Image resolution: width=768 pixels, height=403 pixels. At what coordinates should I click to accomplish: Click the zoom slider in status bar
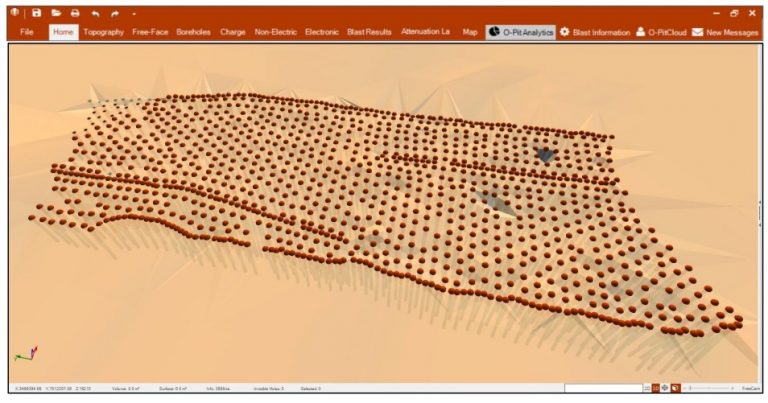point(711,388)
